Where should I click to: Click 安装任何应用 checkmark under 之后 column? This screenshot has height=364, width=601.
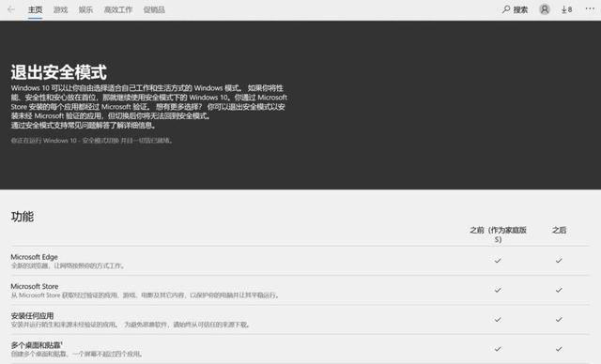pos(559,319)
